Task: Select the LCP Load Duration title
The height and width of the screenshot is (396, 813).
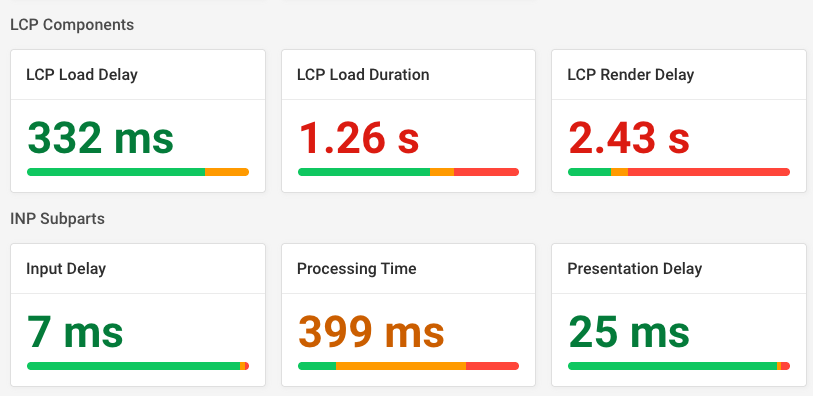Action: point(363,75)
